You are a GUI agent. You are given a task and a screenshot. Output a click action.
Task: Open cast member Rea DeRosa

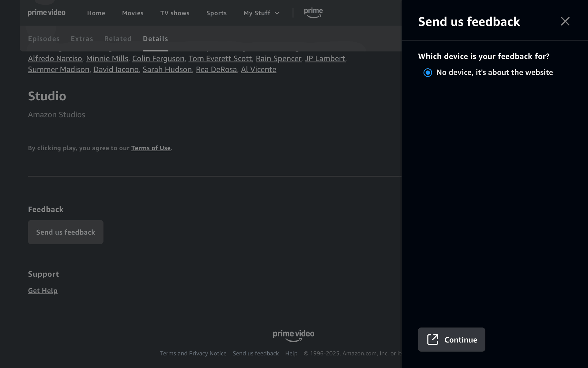216,69
